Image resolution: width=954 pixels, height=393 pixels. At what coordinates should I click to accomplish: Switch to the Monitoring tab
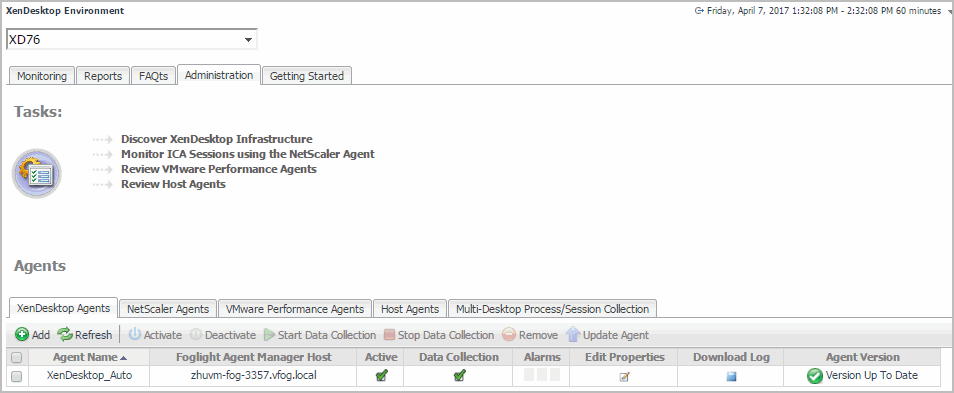click(41, 76)
